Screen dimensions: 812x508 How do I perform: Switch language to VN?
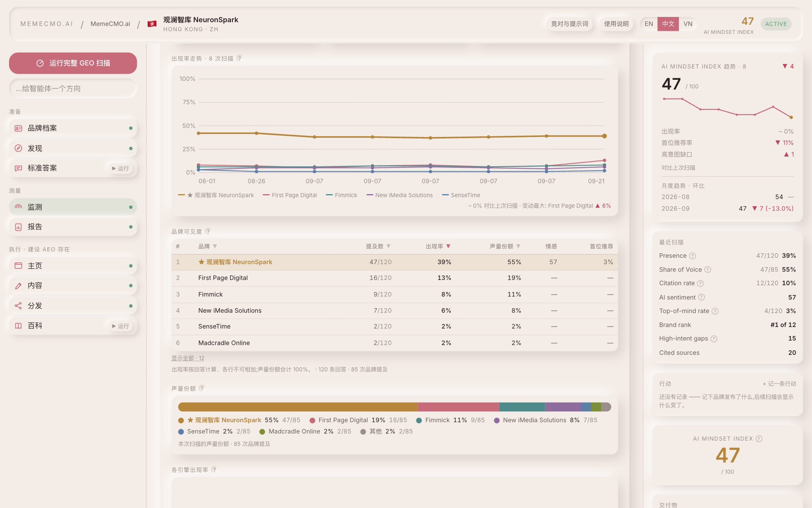click(688, 24)
